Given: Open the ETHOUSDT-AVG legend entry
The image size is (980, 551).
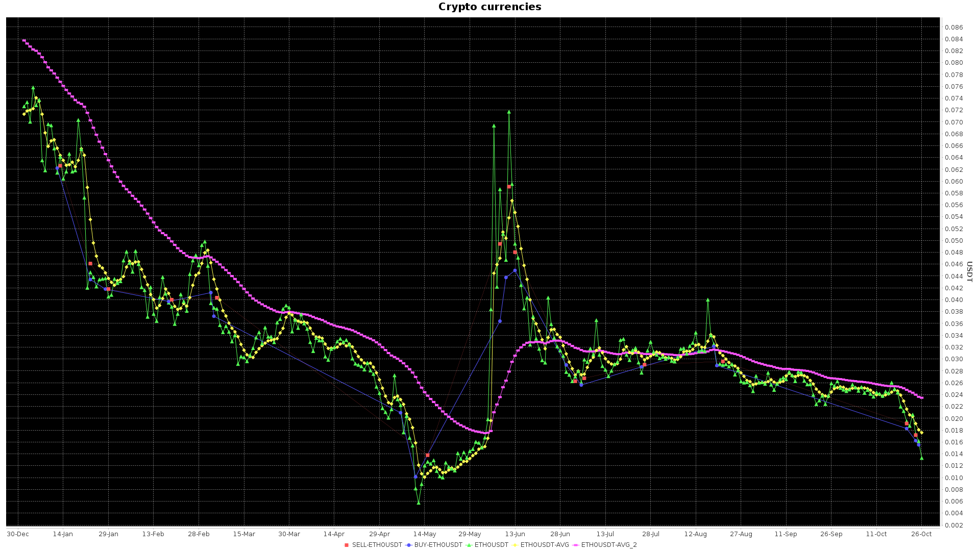Looking at the screenshot, I should (x=545, y=545).
